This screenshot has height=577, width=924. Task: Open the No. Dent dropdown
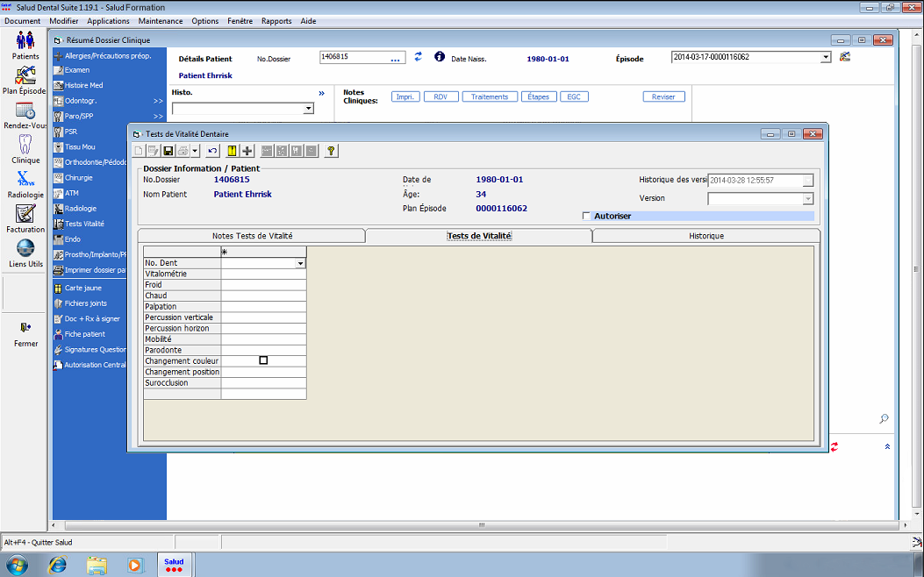pyautogui.click(x=300, y=263)
